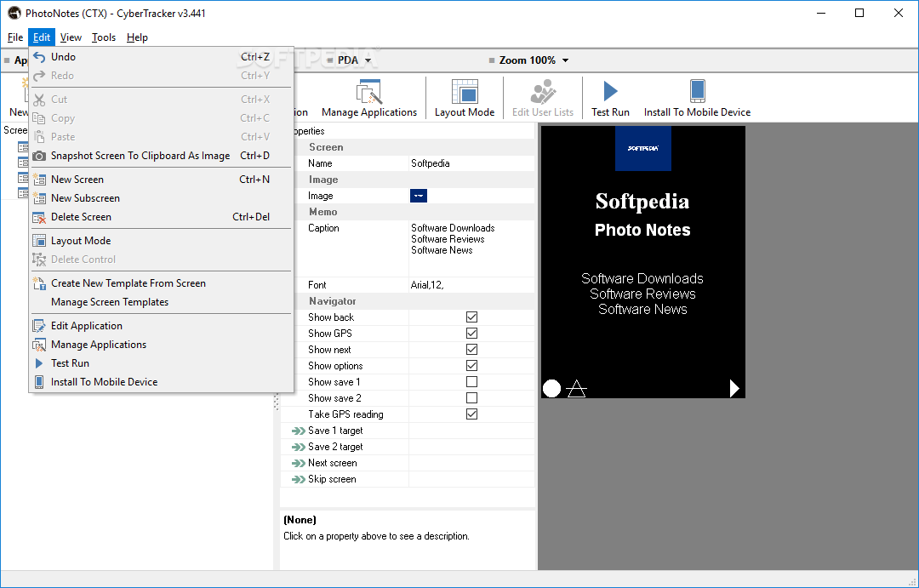Click the CyberTracker app icon in title bar

click(x=14, y=13)
